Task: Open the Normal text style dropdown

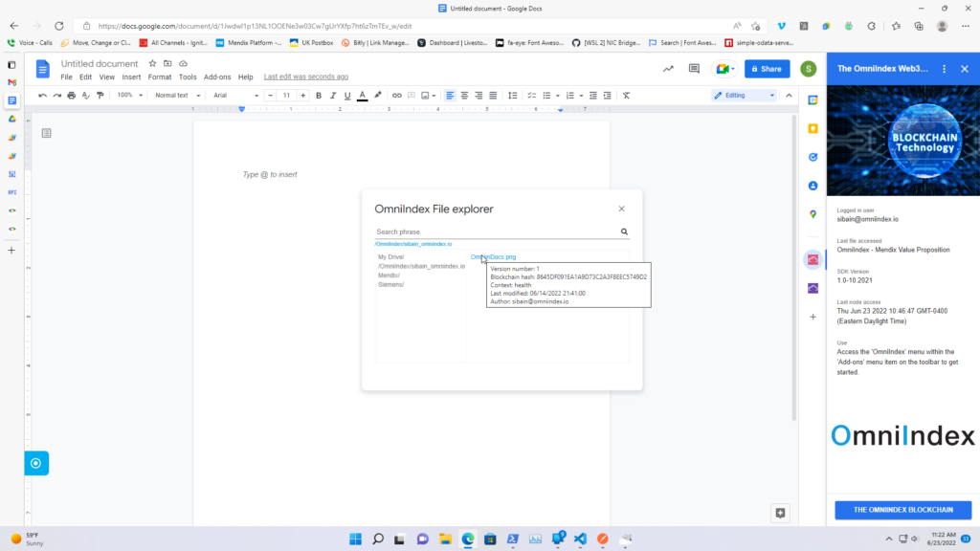Action: click(177, 96)
